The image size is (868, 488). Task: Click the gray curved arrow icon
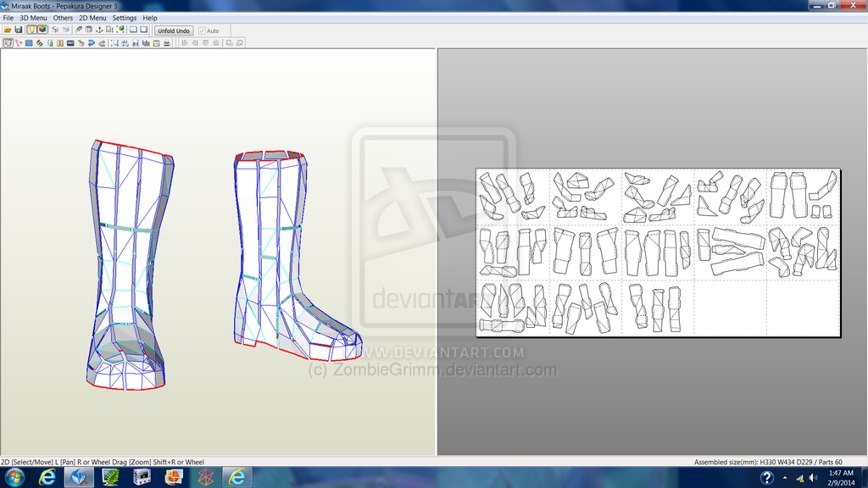102,43
